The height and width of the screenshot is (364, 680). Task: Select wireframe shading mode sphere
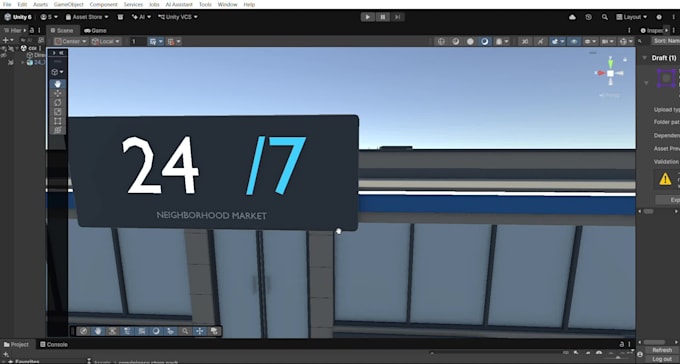(441, 41)
